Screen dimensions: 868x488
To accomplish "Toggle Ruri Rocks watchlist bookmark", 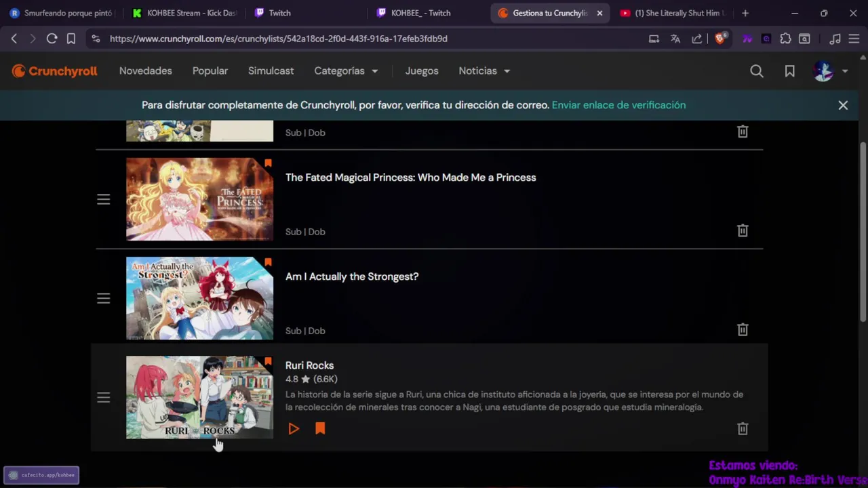I will [320, 428].
